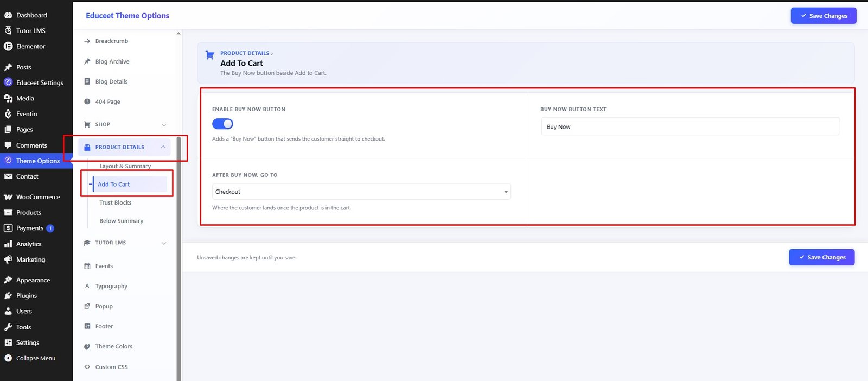
Task: Open Elementor from the admin sidebar icon
Action: [x=8, y=46]
